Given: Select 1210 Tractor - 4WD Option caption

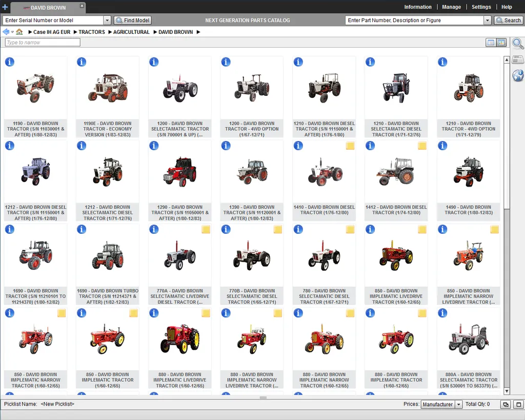Looking at the screenshot, I should 469,129.
